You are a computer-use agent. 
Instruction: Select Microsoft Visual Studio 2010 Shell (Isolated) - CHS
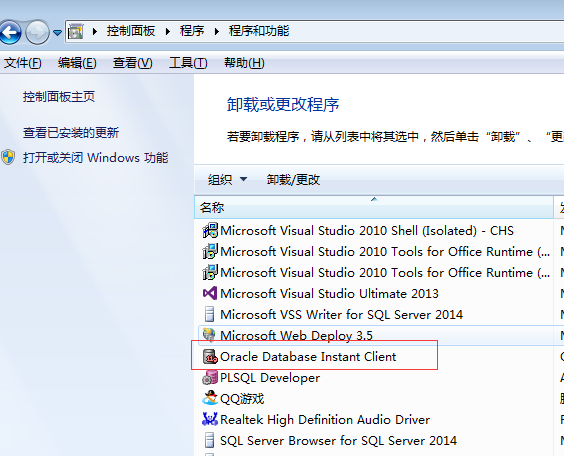367,231
